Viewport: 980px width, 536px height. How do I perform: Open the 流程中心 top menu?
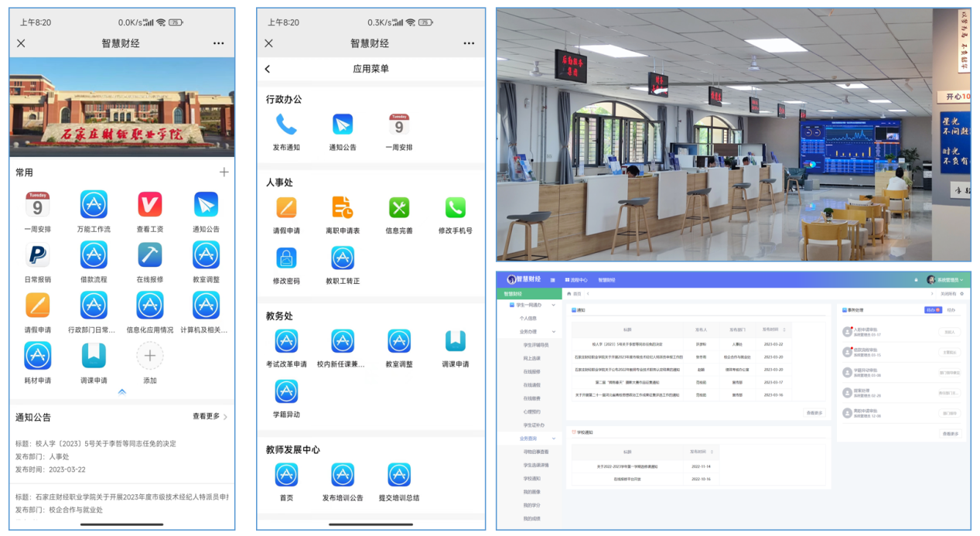tap(577, 280)
